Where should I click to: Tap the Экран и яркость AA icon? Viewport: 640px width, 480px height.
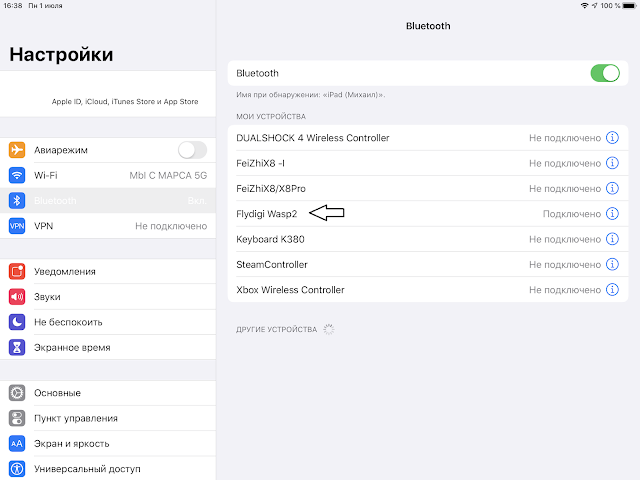pos(17,444)
